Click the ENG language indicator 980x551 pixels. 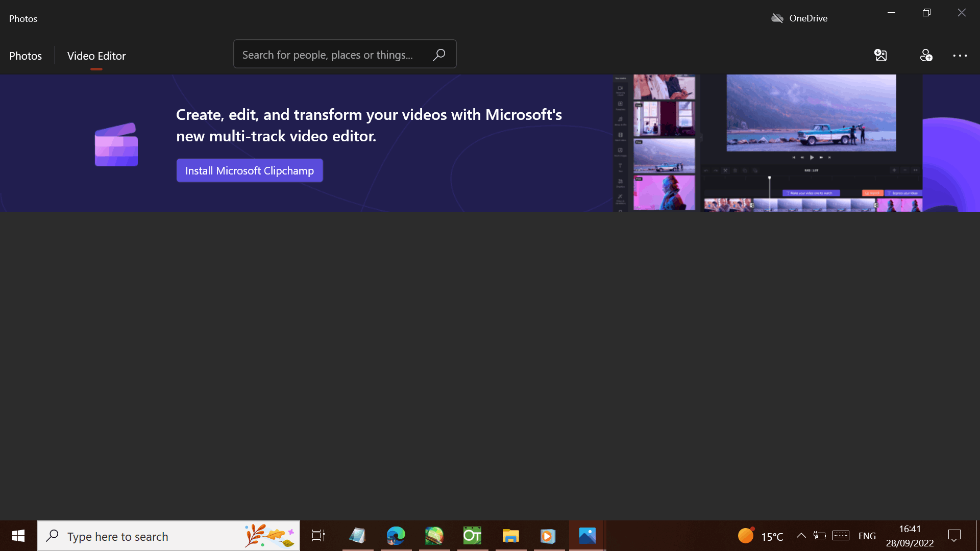(867, 536)
